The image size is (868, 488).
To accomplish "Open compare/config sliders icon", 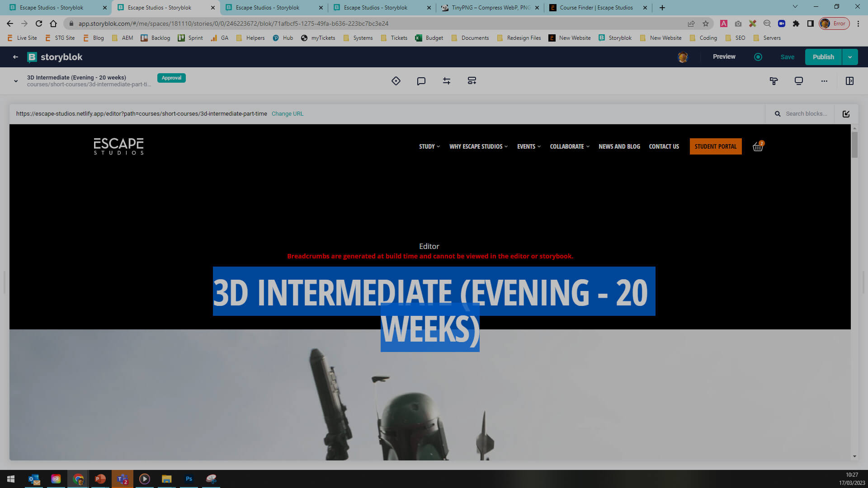I will (447, 81).
